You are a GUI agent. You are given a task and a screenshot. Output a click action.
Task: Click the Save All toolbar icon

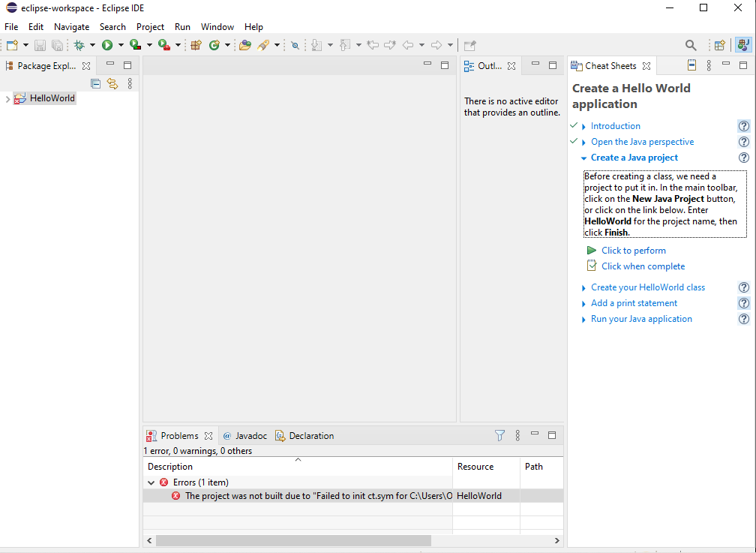57,45
